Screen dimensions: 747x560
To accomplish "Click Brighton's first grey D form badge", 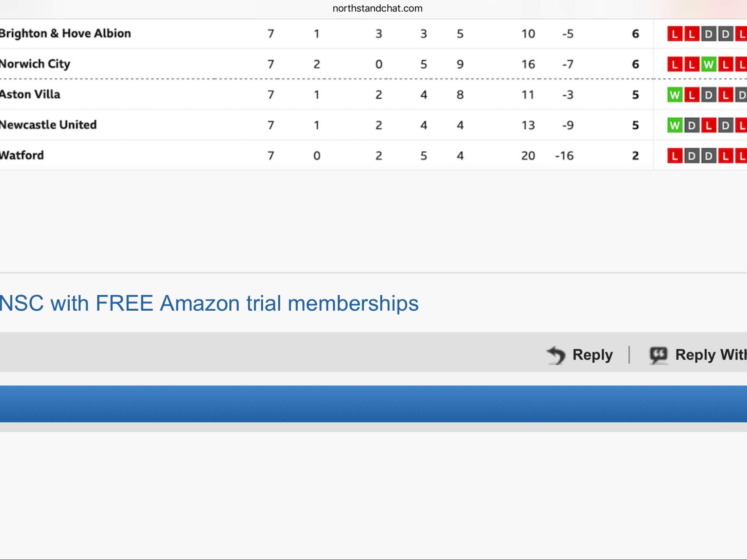I will 708,34.
